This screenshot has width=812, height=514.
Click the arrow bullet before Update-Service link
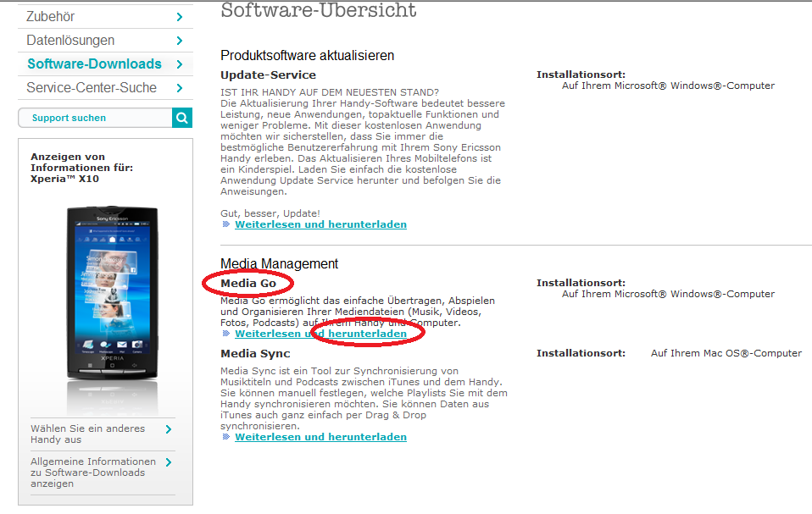(225, 224)
